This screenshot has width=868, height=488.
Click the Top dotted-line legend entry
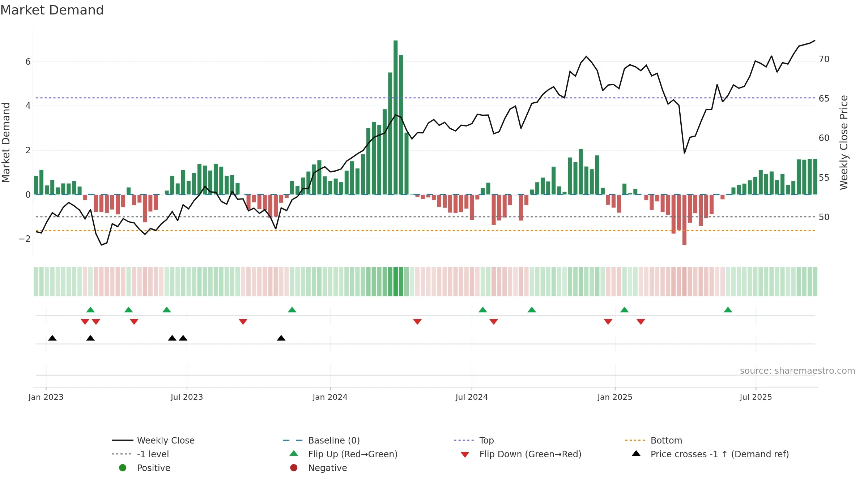pyautogui.click(x=474, y=440)
